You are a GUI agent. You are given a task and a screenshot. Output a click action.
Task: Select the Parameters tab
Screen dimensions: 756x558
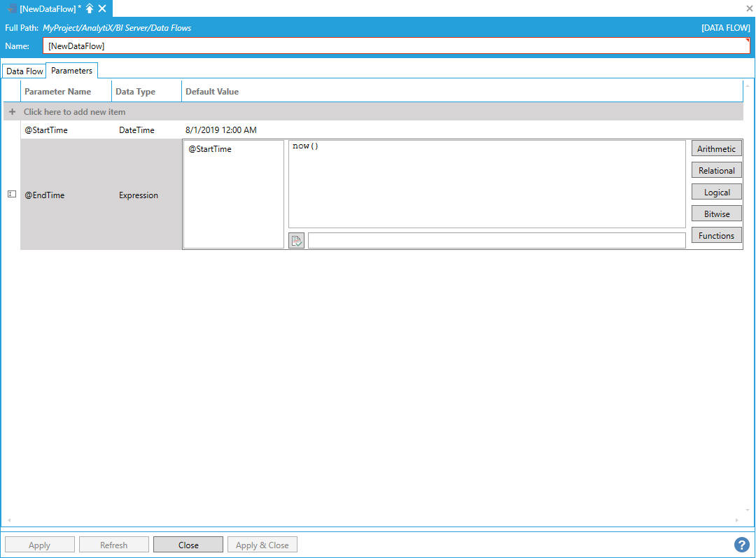pos(71,71)
